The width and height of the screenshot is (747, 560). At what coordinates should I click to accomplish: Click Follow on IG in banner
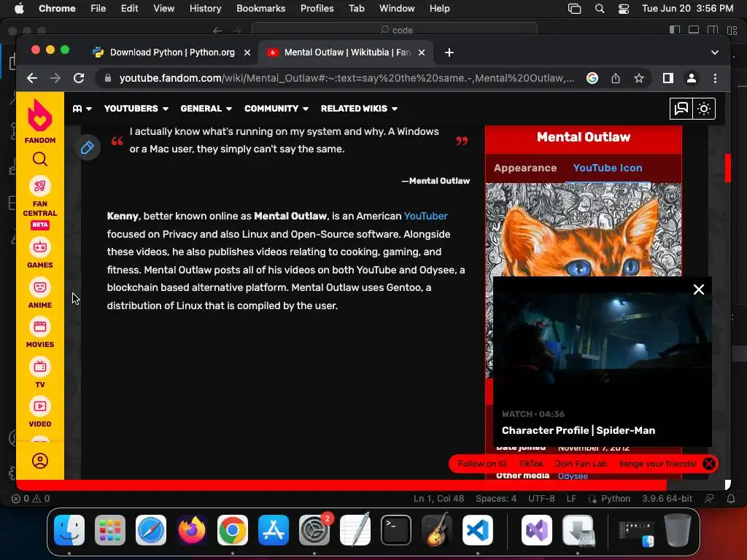[482, 464]
